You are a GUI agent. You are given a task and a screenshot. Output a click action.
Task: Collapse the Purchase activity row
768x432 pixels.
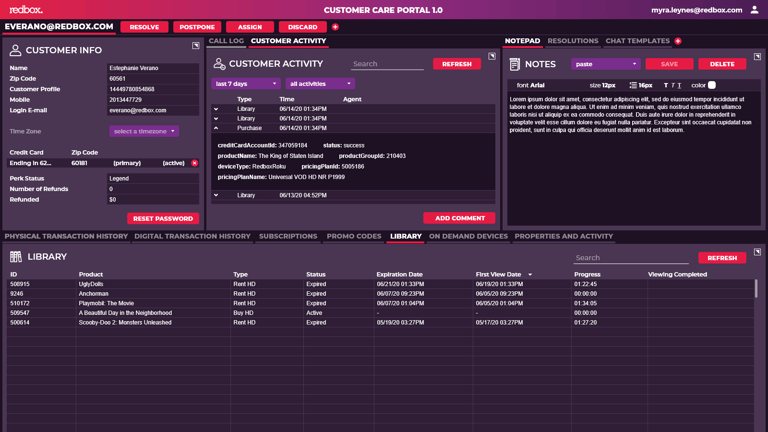point(216,128)
